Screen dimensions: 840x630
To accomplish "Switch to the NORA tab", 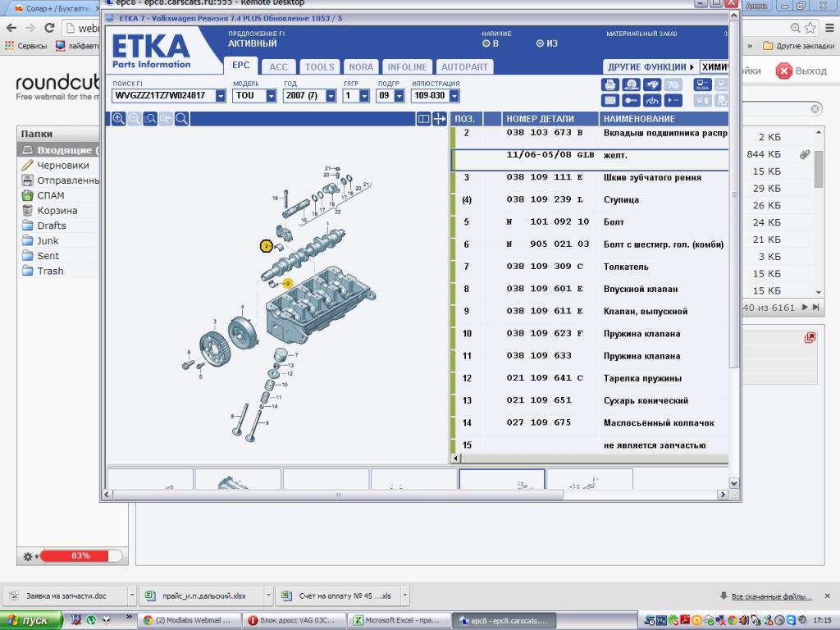I will [x=361, y=67].
